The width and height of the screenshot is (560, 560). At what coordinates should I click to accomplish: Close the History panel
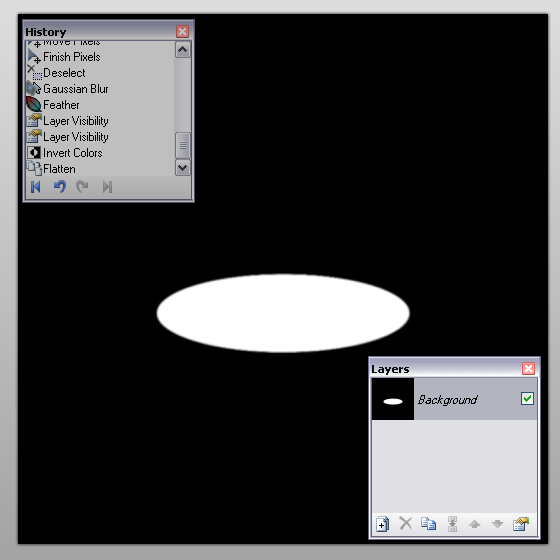click(182, 31)
